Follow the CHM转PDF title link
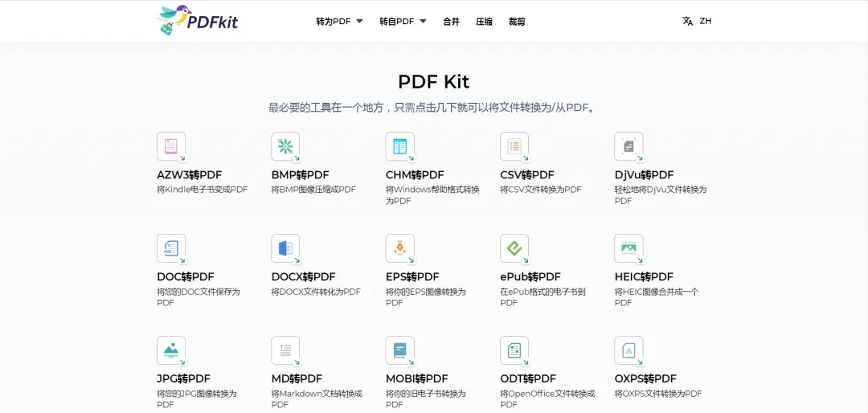Image resolution: width=868 pixels, height=413 pixels. point(416,175)
